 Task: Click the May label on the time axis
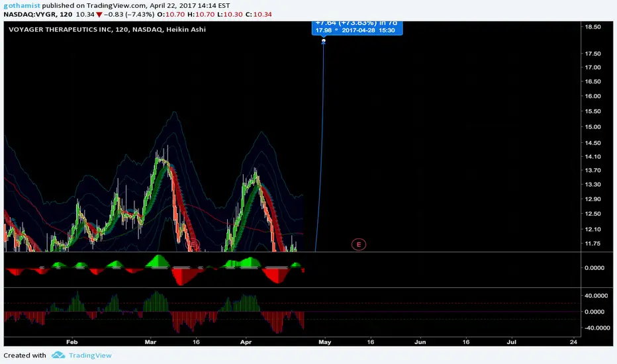pos(324,342)
